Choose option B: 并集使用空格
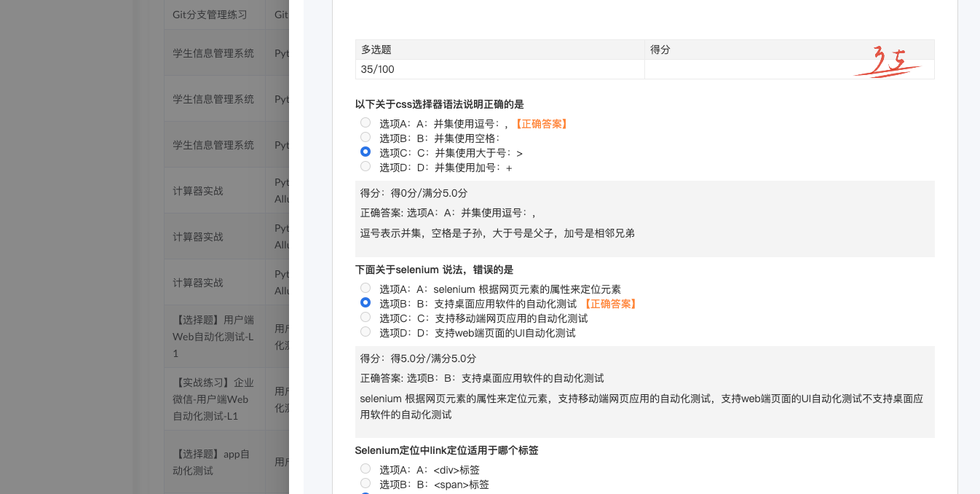Screen dimensions: 980x494 365,138
